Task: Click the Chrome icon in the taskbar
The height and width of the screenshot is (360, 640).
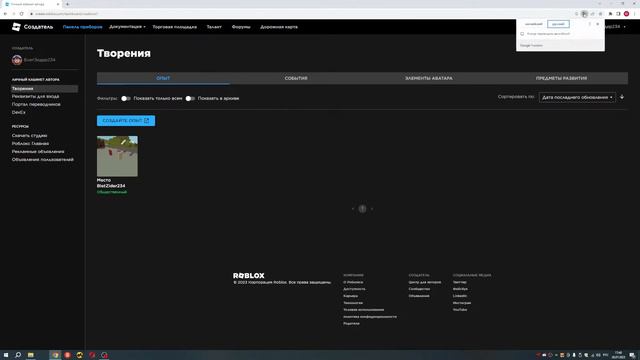Action: [55, 355]
